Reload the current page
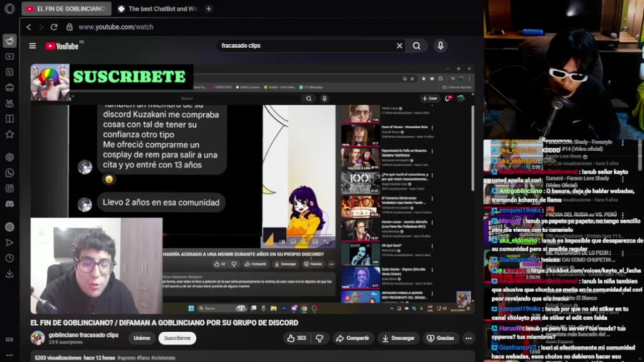 pyautogui.click(x=54, y=27)
